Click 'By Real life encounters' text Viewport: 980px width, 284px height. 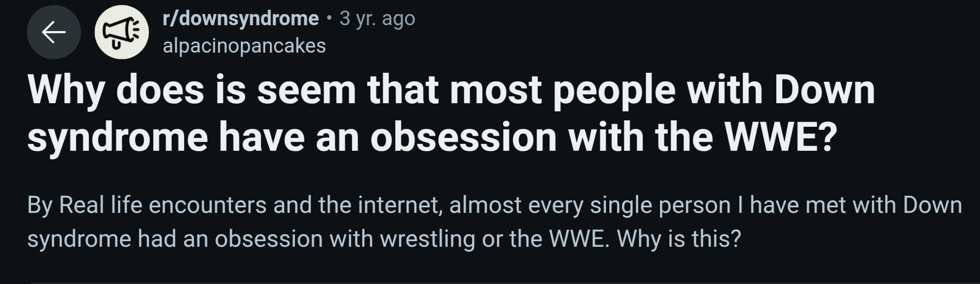pyautogui.click(x=147, y=206)
